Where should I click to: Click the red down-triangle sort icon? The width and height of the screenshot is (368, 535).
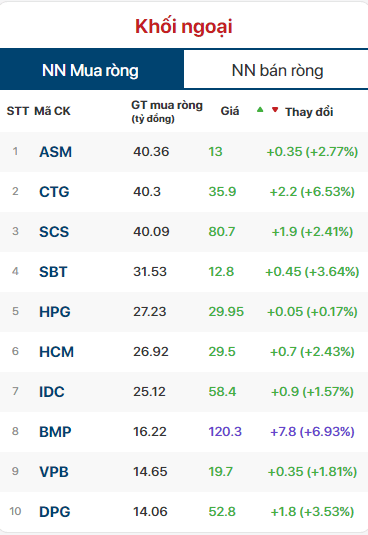(275, 110)
